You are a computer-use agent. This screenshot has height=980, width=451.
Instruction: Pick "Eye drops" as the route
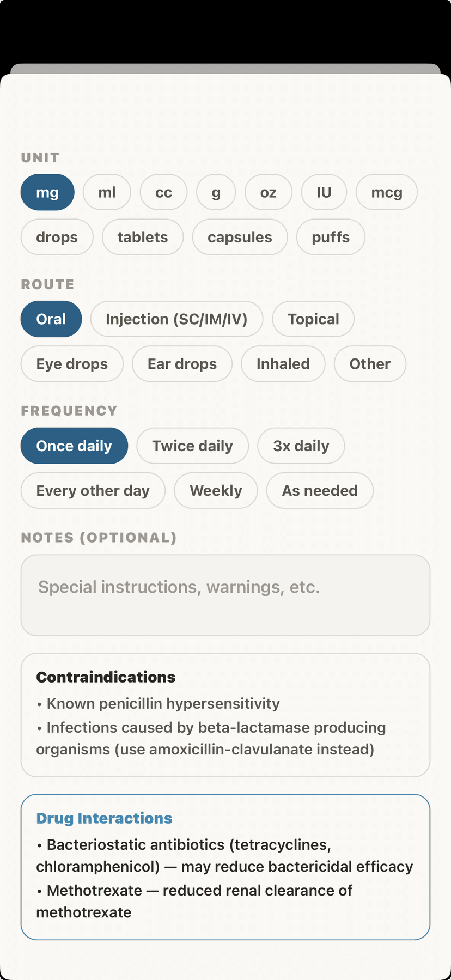click(72, 363)
